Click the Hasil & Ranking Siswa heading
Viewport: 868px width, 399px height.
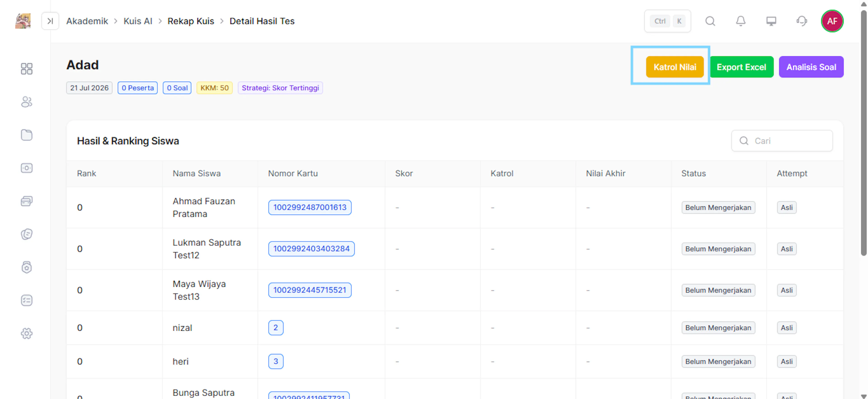click(x=128, y=141)
